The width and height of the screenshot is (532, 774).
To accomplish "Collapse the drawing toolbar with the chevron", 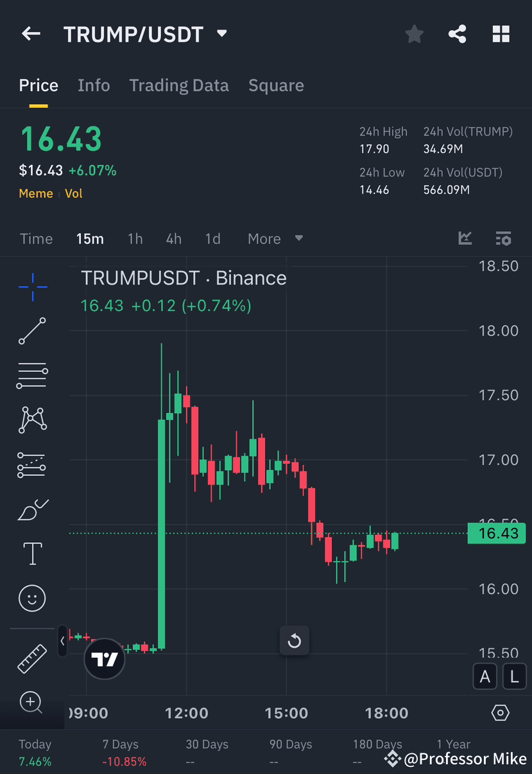I will point(62,641).
